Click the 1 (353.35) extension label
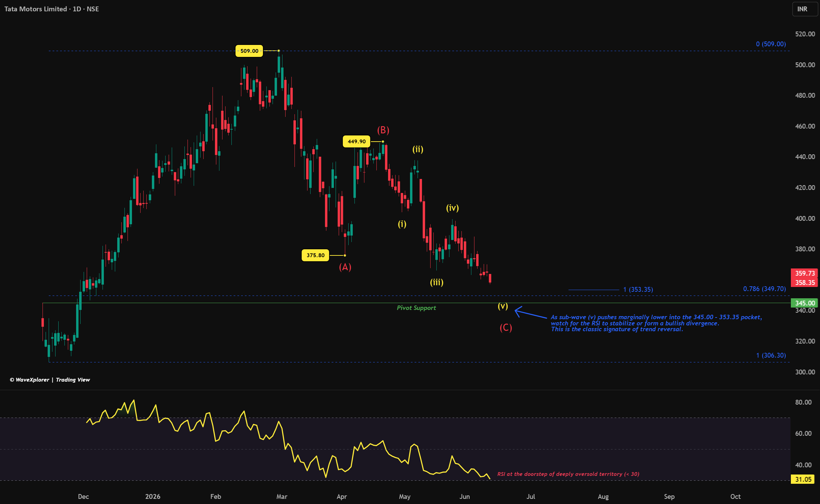The width and height of the screenshot is (820, 504). 638,289
